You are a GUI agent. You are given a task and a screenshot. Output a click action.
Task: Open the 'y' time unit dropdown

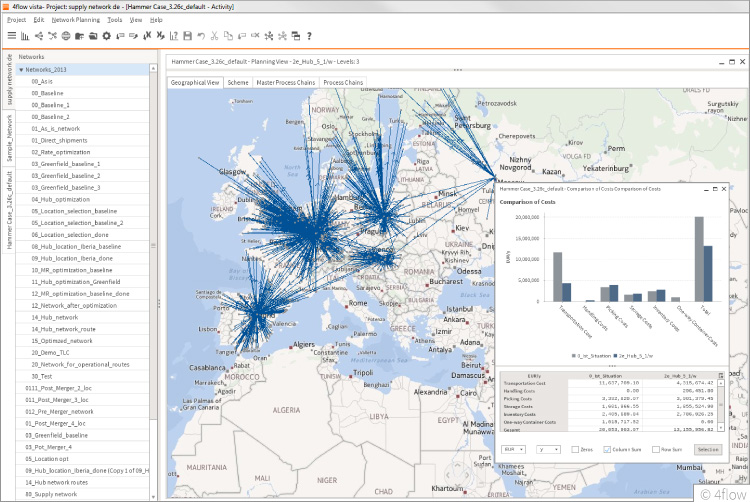(548, 450)
